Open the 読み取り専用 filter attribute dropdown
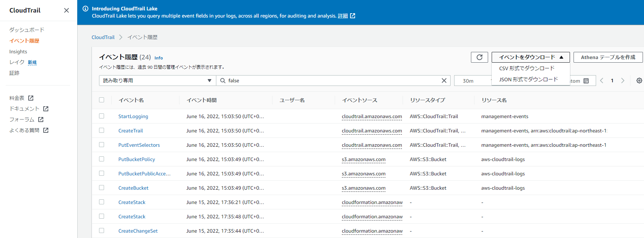The image size is (644, 238). 157,81
